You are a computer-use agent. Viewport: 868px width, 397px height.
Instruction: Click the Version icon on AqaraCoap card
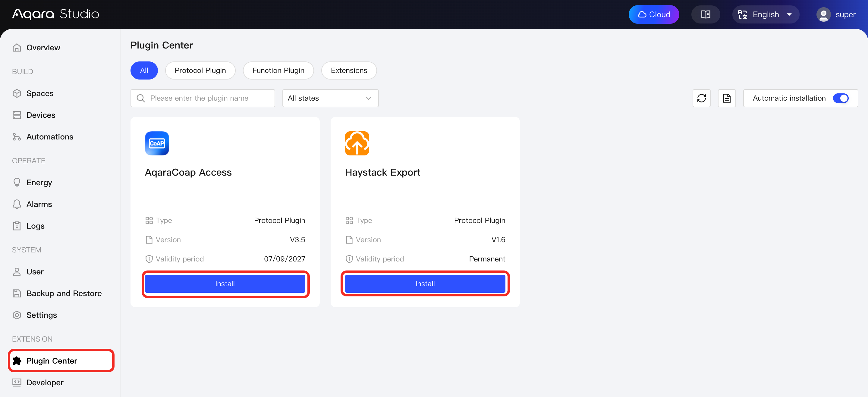coord(149,240)
